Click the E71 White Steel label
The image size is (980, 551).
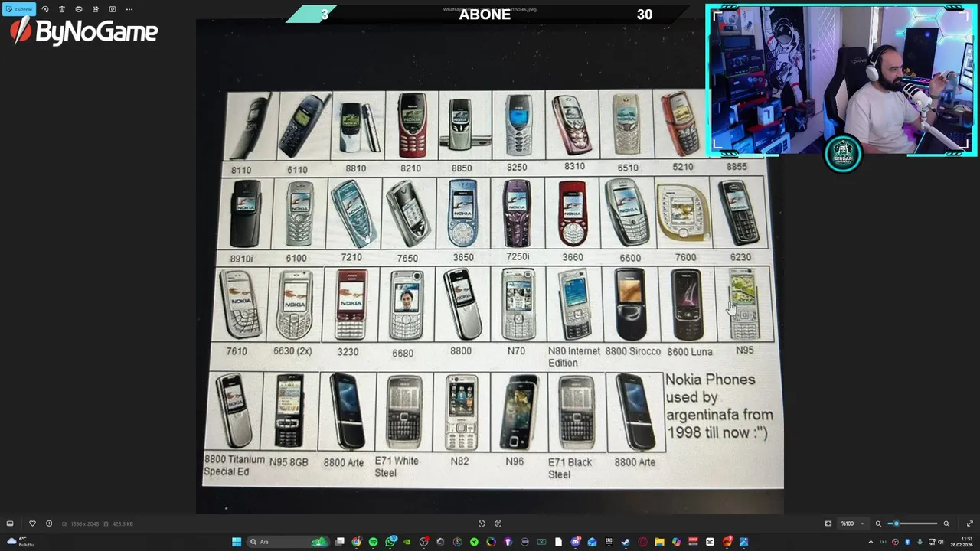397,467
